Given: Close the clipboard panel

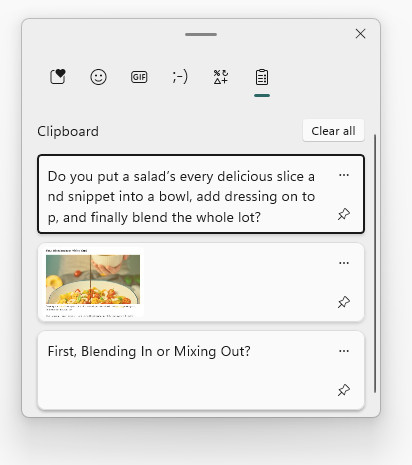Looking at the screenshot, I should click(360, 34).
